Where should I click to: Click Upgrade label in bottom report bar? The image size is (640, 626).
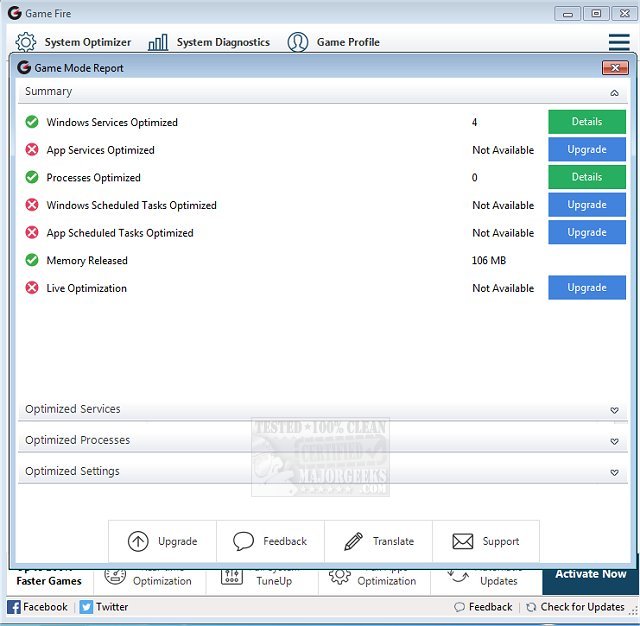tap(178, 542)
